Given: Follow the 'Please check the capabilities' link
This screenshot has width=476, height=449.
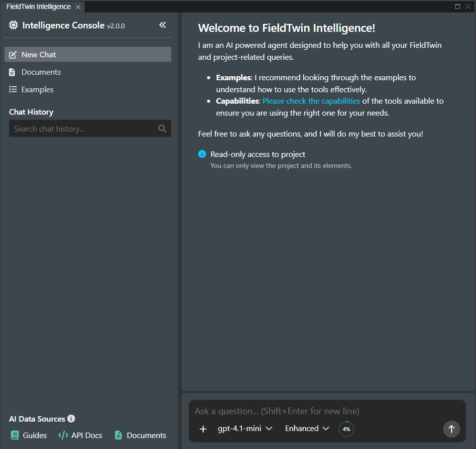Looking at the screenshot, I should pos(311,101).
